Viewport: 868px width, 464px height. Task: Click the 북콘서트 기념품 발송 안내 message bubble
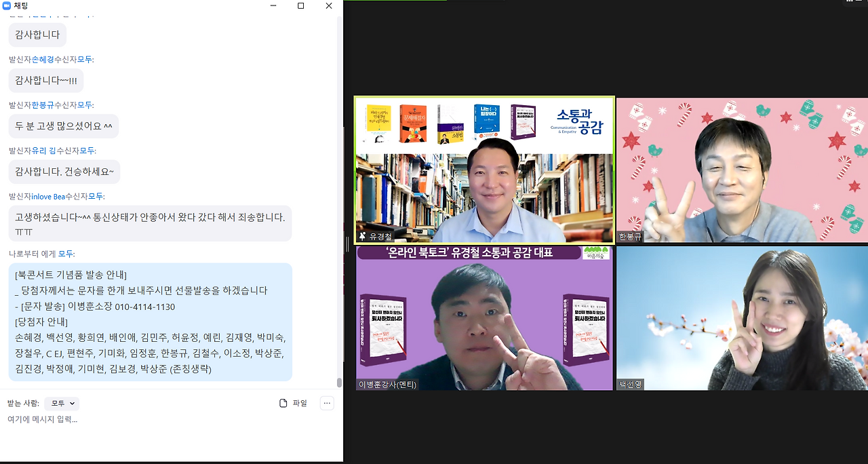click(x=150, y=322)
